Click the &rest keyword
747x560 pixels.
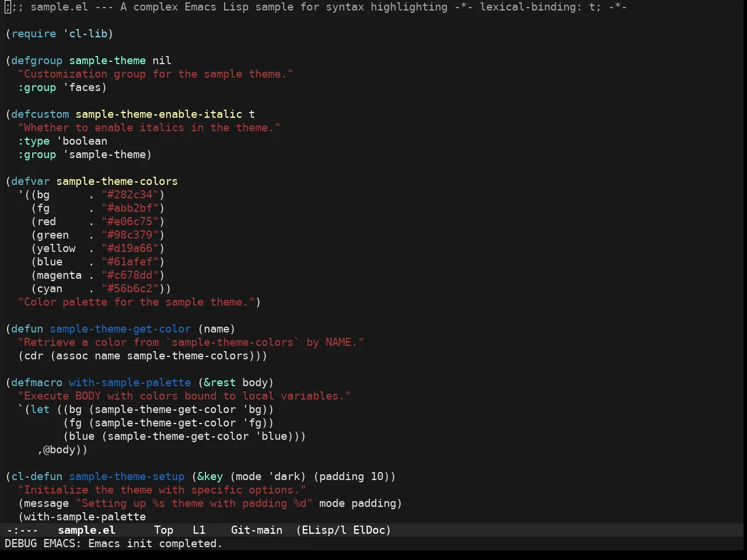[x=219, y=382]
